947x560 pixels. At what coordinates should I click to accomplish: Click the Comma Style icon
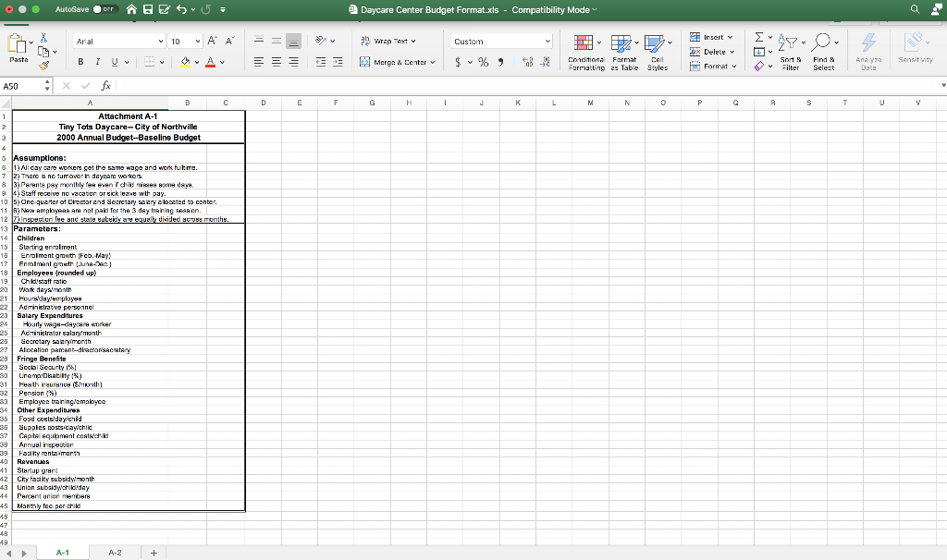500,62
